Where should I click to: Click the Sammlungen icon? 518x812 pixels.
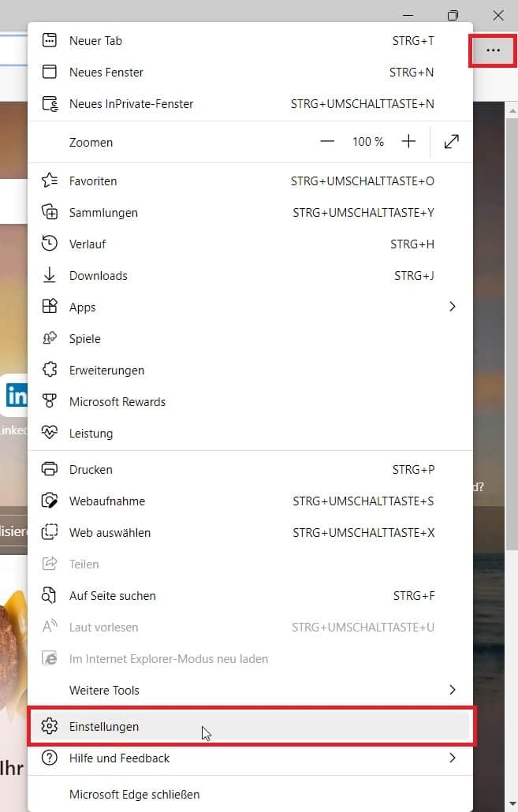50,212
